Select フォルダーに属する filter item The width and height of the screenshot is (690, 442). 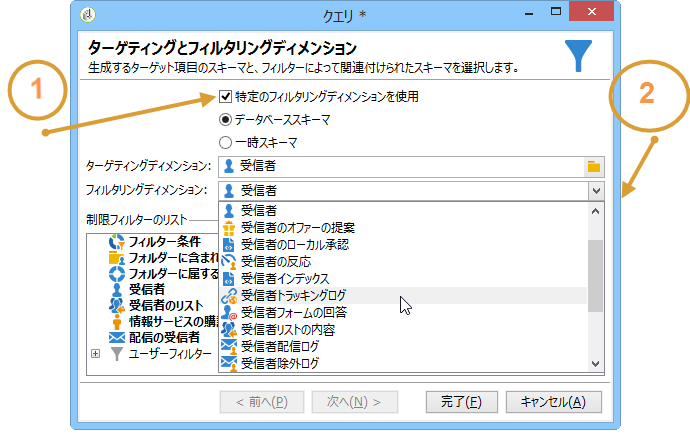173,273
